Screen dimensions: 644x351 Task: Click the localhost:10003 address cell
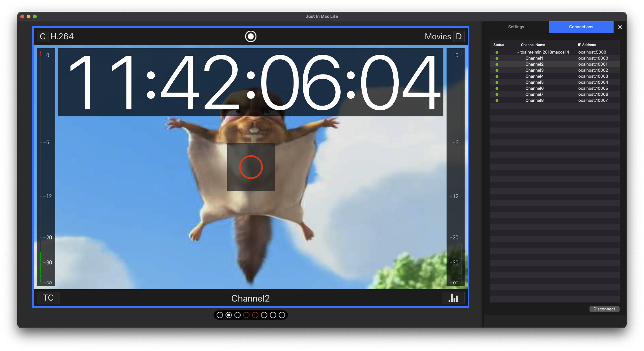(593, 76)
